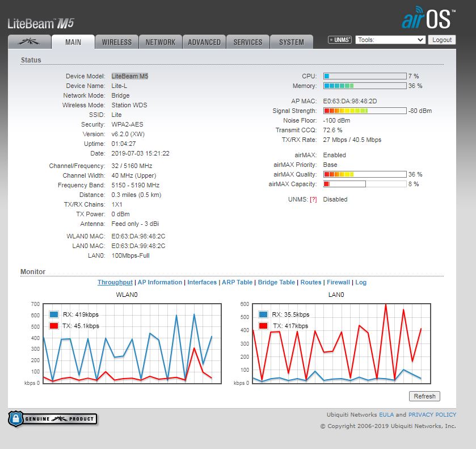The image size is (476, 449).
Task: Open the Throughput monitor link
Action: tap(115, 282)
